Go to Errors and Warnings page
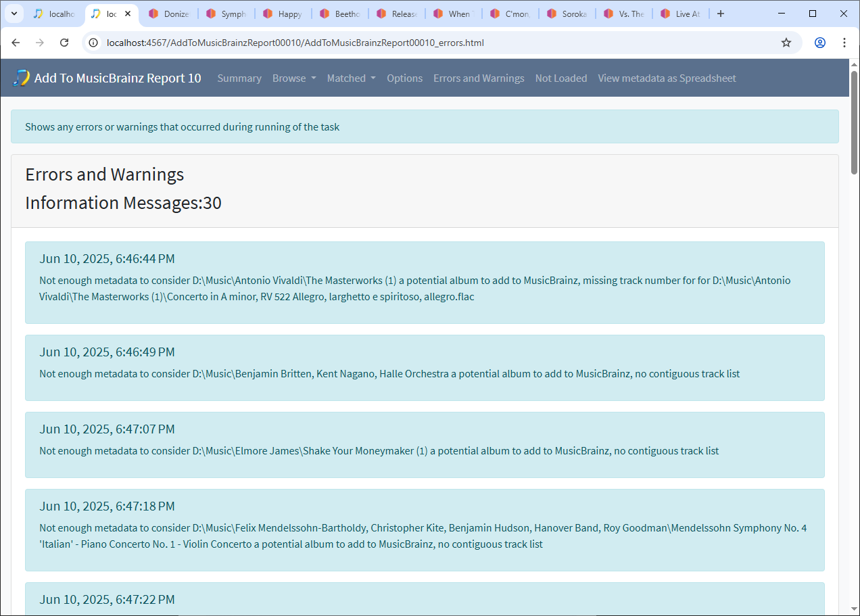The image size is (860, 616). pyautogui.click(x=479, y=78)
